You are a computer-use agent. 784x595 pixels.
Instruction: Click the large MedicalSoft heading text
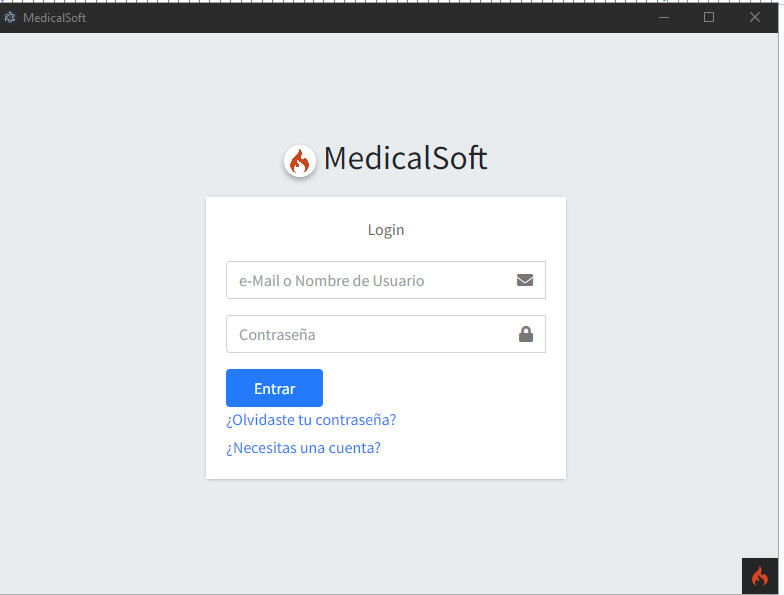(405, 158)
